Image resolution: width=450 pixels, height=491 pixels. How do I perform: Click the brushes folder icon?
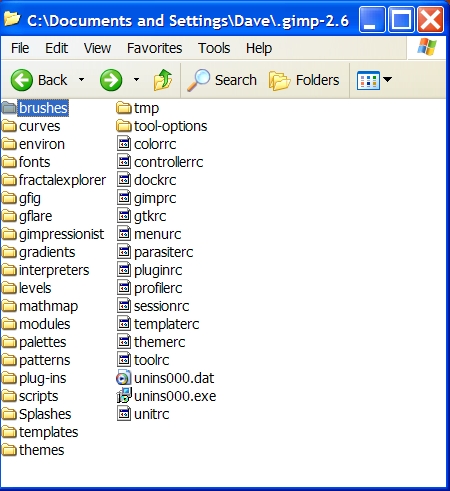click(x=9, y=108)
